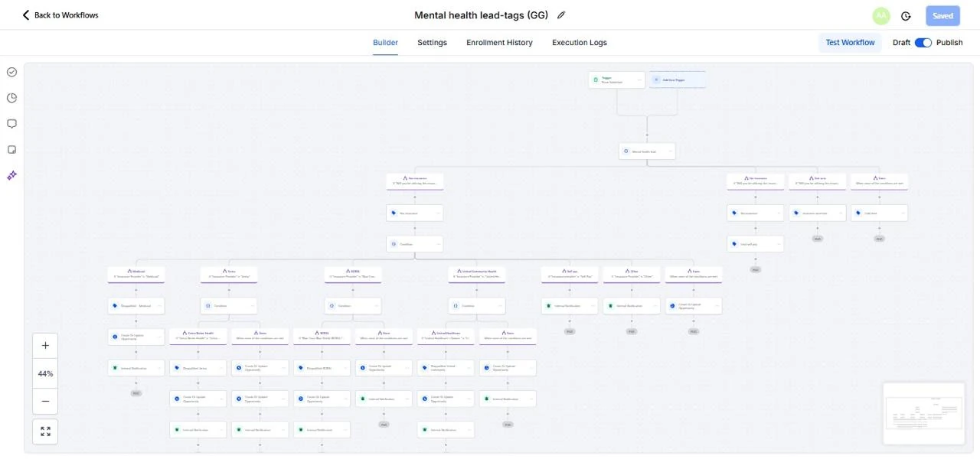Screen dimensions: 980x459
Task: Click the End marker below the Self pay branch
Action: coord(570,331)
